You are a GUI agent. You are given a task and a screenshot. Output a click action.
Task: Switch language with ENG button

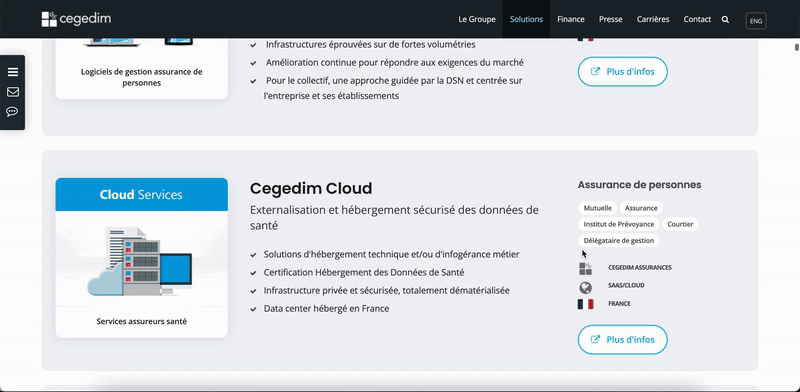pos(756,21)
